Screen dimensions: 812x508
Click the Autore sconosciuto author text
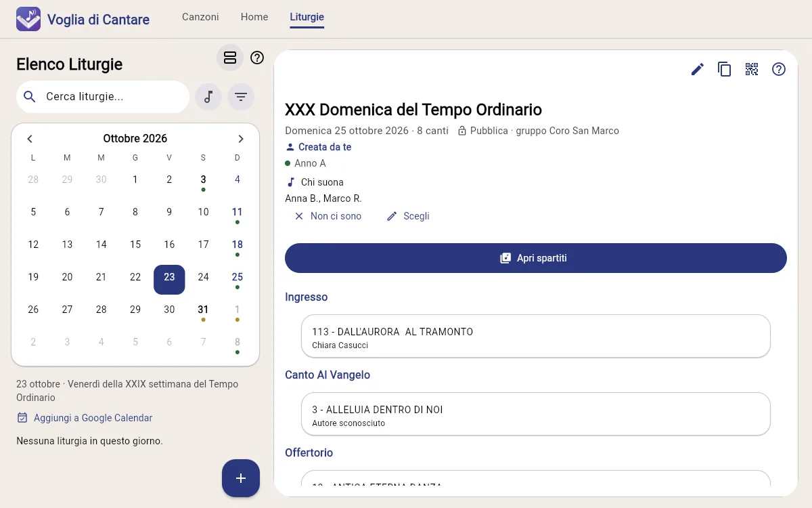[x=348, y=423]
